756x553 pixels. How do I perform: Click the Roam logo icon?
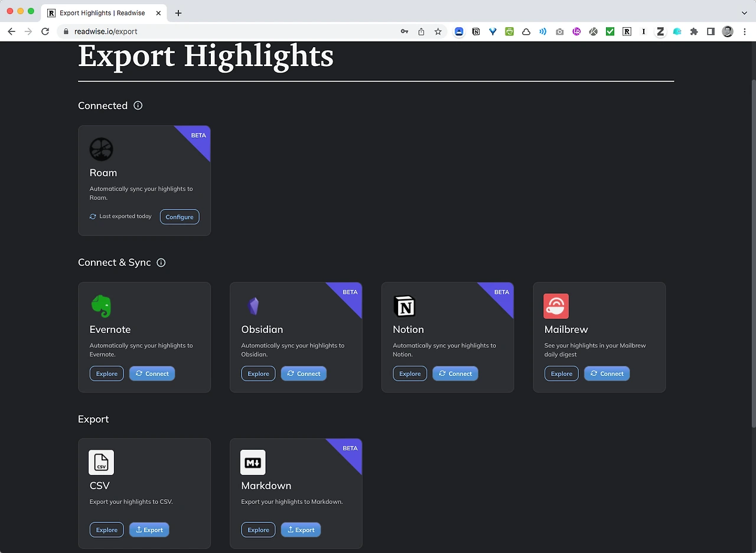101,149
